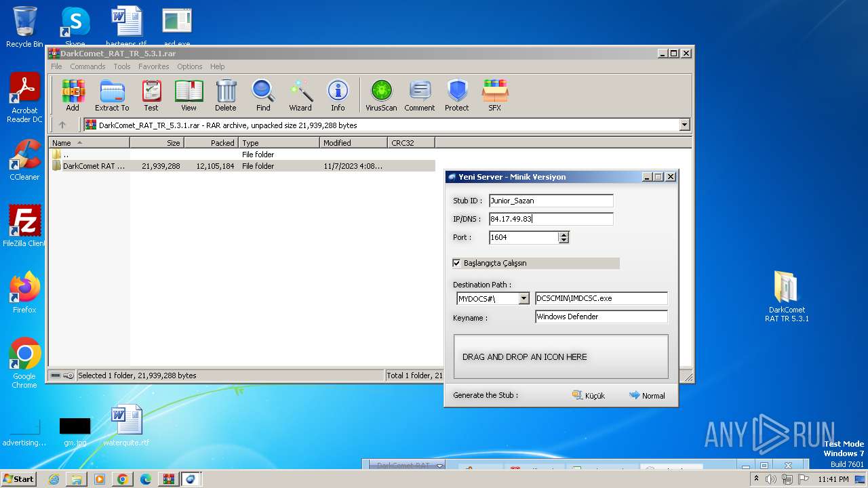The image size is (868, 488).
Task: Decrease Port value with down spinner
Action: coord(564,240)
